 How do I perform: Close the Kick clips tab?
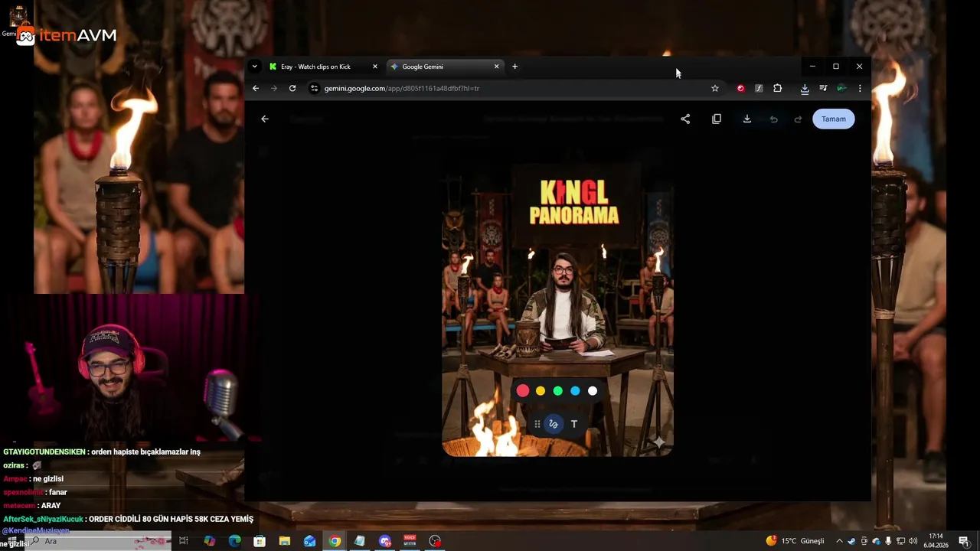(x=375, y=67)
